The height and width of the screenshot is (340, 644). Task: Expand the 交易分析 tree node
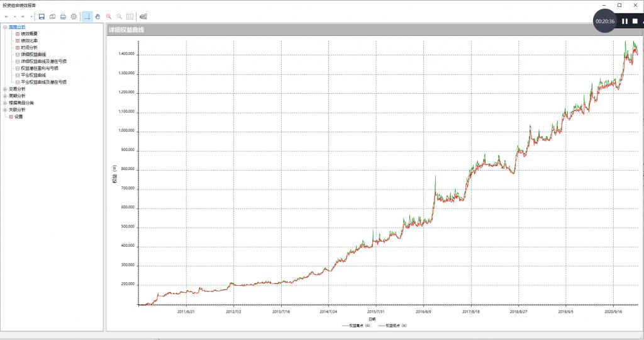point(5,89)
